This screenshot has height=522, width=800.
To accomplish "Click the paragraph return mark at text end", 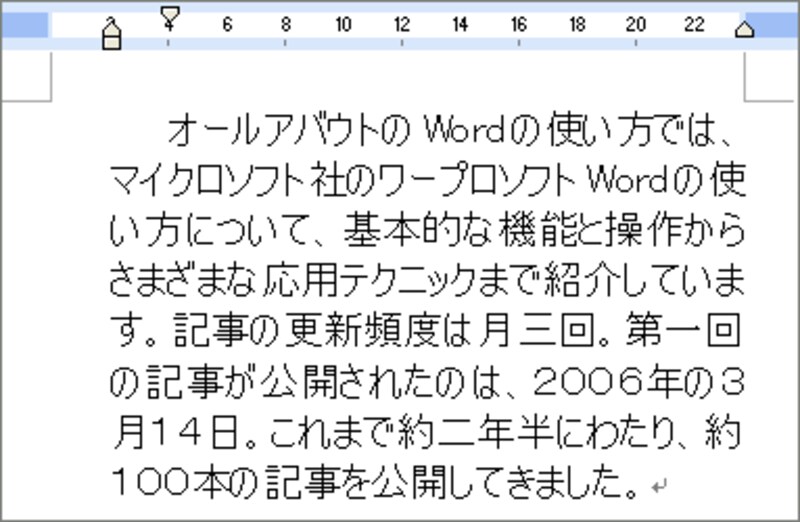I will tap(659, 487).
